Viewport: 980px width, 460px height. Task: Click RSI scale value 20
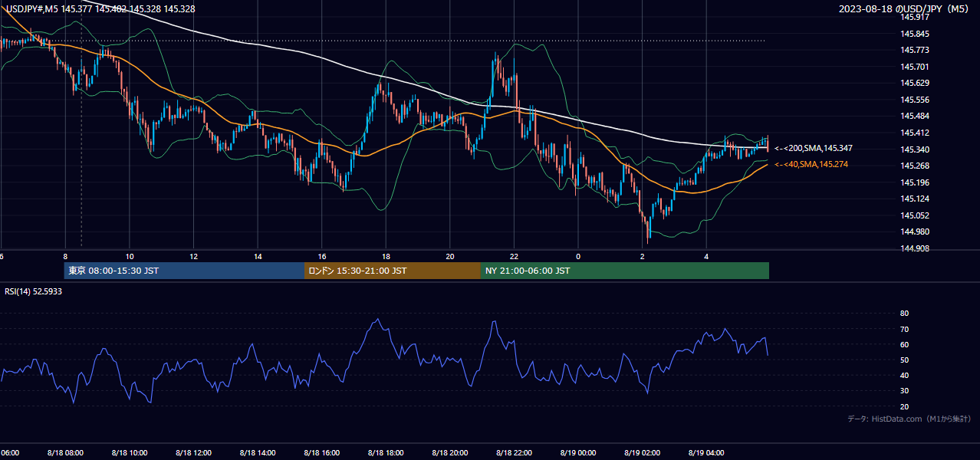[904, 406]
